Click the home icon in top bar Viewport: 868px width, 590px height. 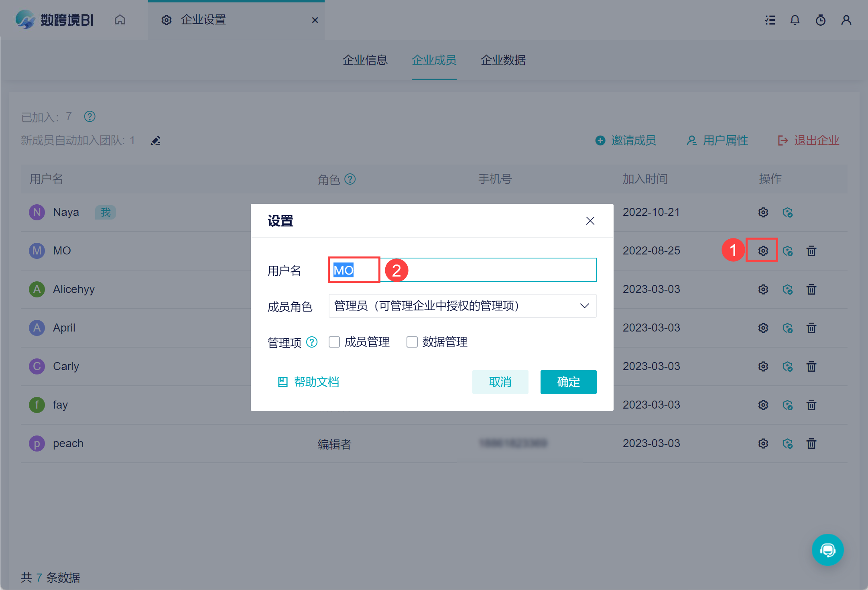click(x=120, y=20)
